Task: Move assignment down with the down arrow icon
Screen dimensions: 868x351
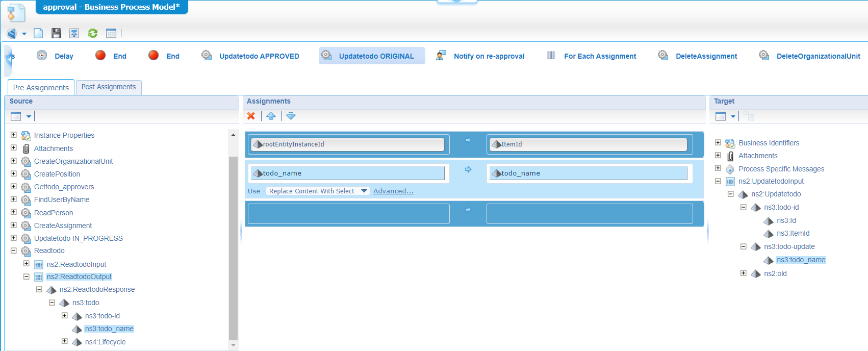Action: pos(291,116)
